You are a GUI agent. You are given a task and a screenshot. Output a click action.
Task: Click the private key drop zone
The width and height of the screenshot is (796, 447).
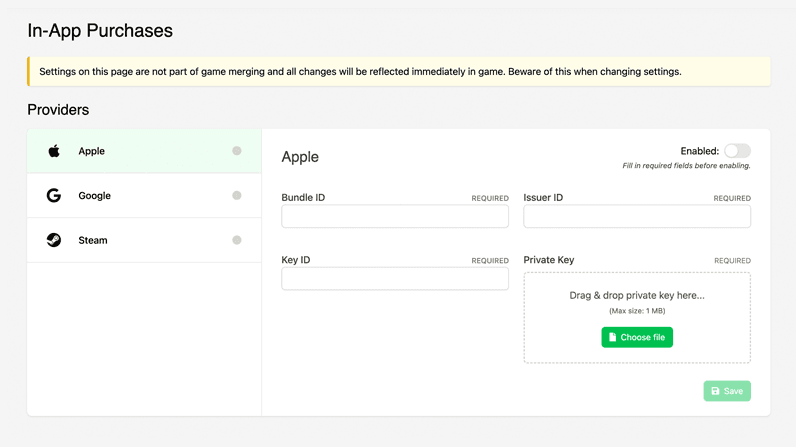pyautogui.click(x=637, y=318)
